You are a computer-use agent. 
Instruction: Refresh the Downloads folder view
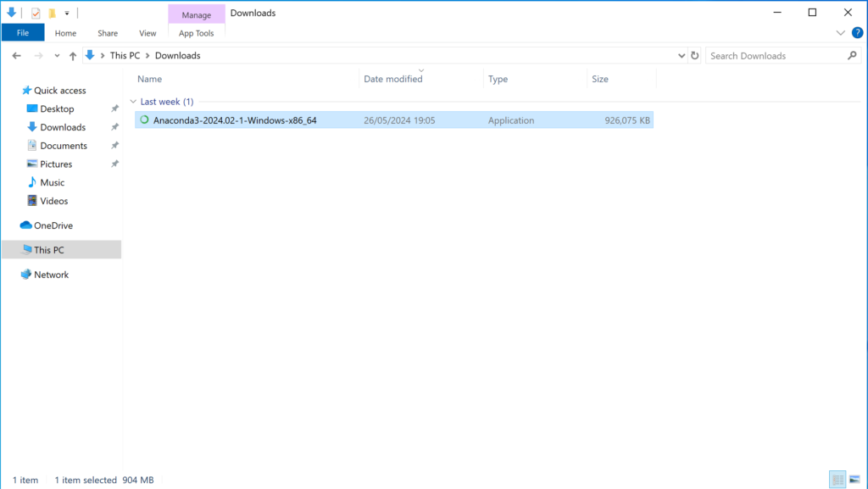(x=695, y=56)
